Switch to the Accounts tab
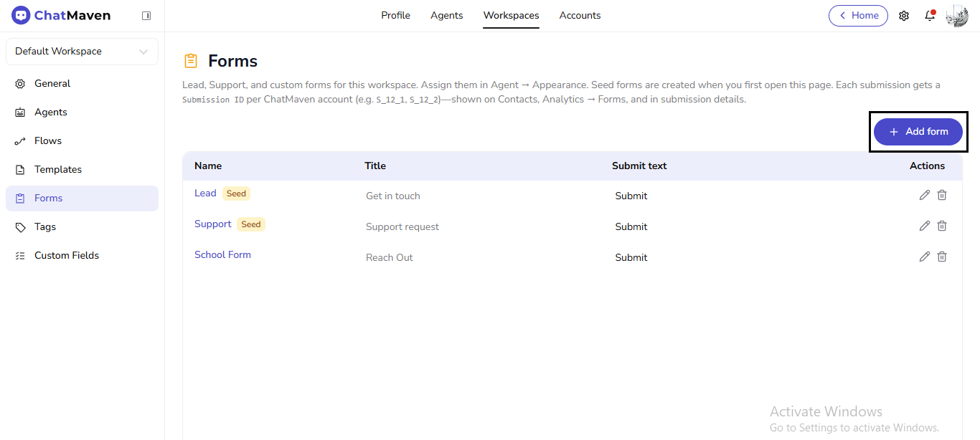The height and width of the screenshot is (440, 980). [580, 15]
